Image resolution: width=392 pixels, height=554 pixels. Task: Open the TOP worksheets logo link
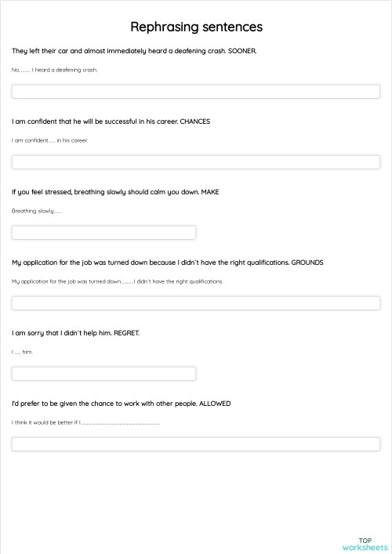point(365,544)
